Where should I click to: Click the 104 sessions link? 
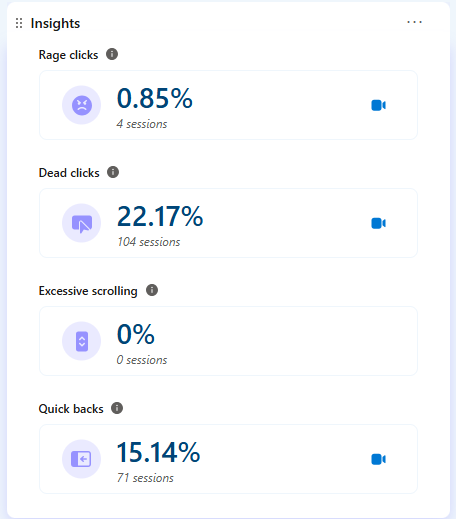[149, 242]
